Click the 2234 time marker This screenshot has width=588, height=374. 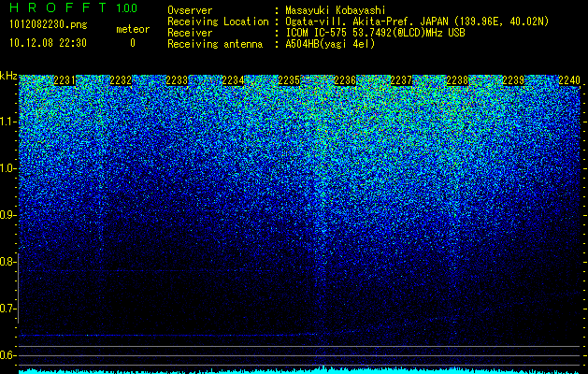[233, 80]
